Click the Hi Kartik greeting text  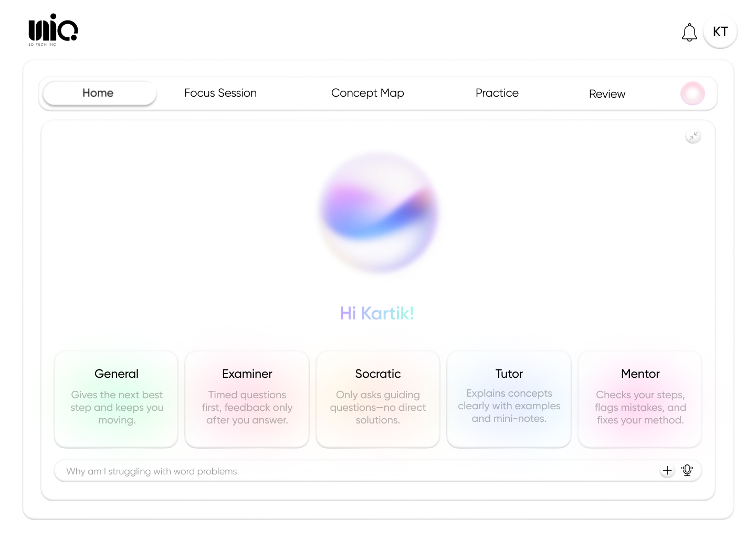coord(376,313)
